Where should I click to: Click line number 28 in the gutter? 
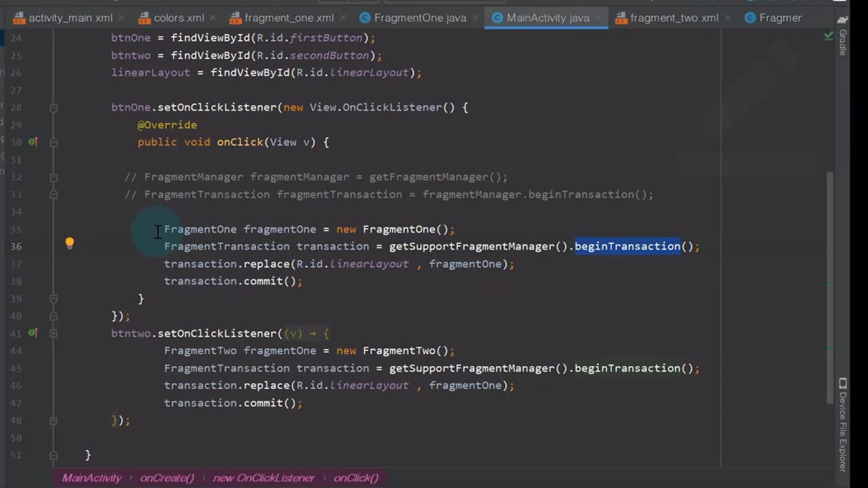point(16,108)
